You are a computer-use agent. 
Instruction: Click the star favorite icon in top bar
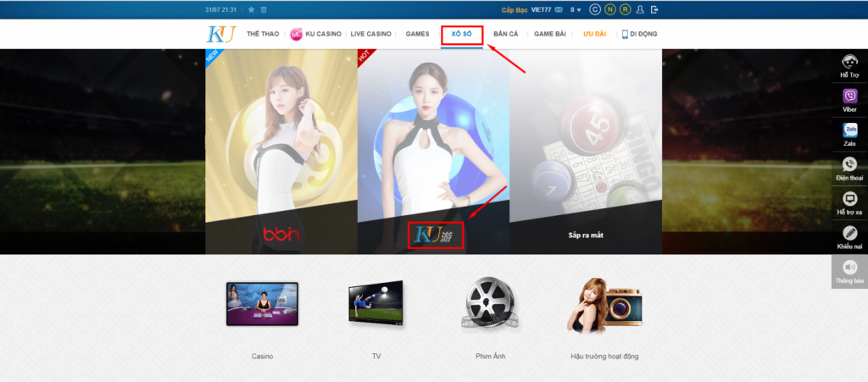click(x=251, y=9)
